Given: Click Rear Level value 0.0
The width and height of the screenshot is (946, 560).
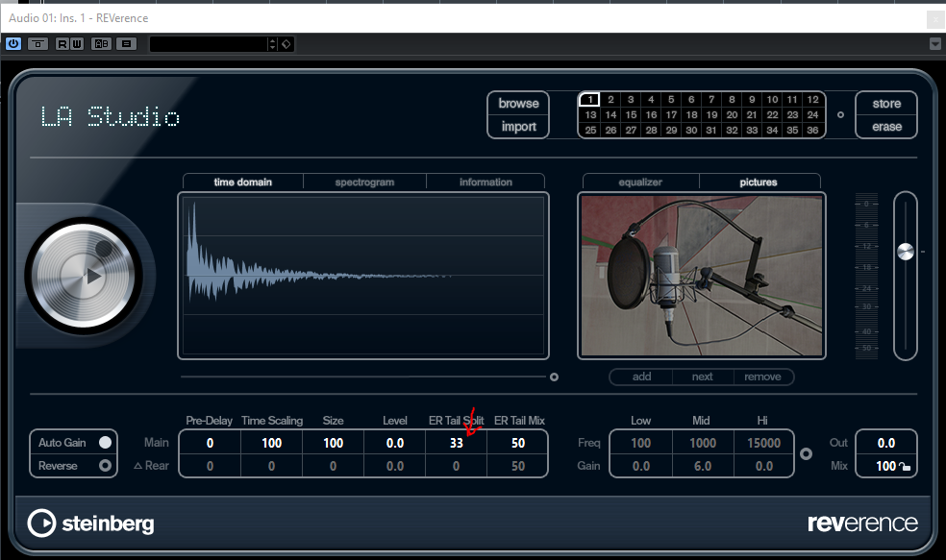Looking at the screenshot, I should 394,466.
